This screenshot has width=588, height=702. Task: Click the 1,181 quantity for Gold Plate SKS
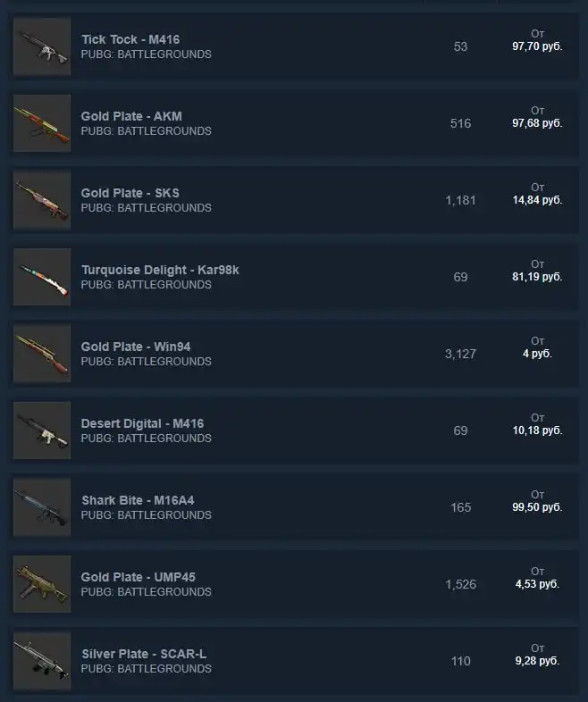[460, 200]
